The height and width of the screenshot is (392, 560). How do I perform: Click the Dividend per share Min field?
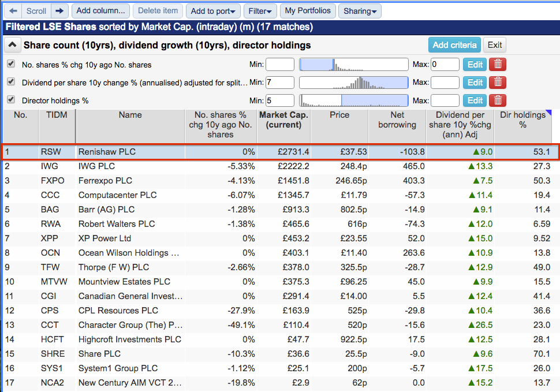[280, 83]
